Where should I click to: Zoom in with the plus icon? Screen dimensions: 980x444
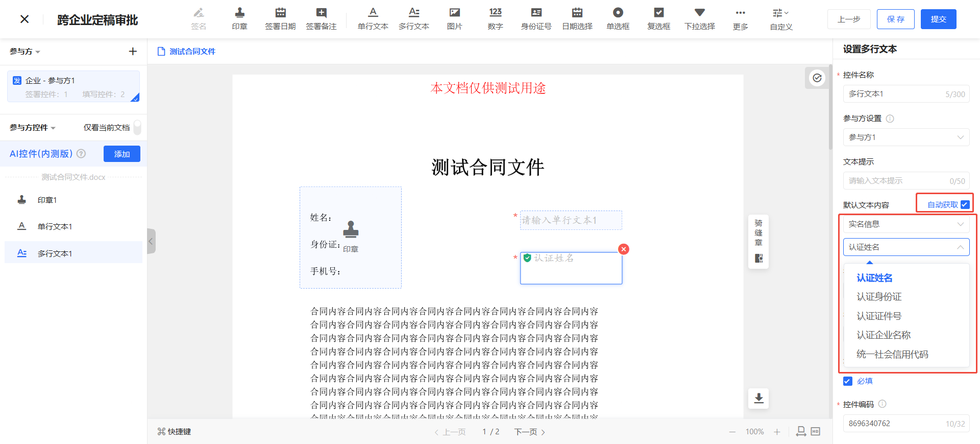[777, 432]
